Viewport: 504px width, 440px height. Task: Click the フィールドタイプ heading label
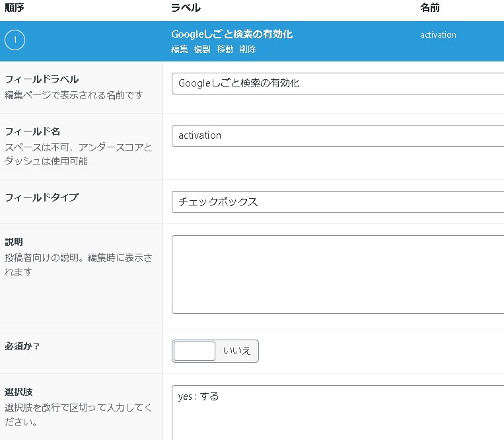coord(42,198)
